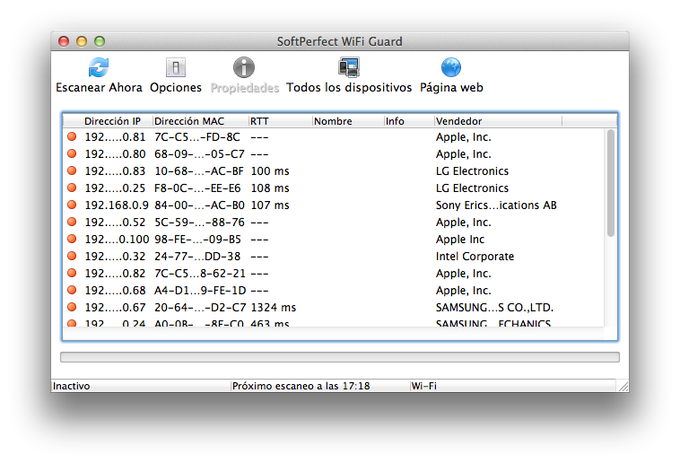
Task: Click LG Electronics in 192.....0.83 row
Action: (x=472, y=171)
